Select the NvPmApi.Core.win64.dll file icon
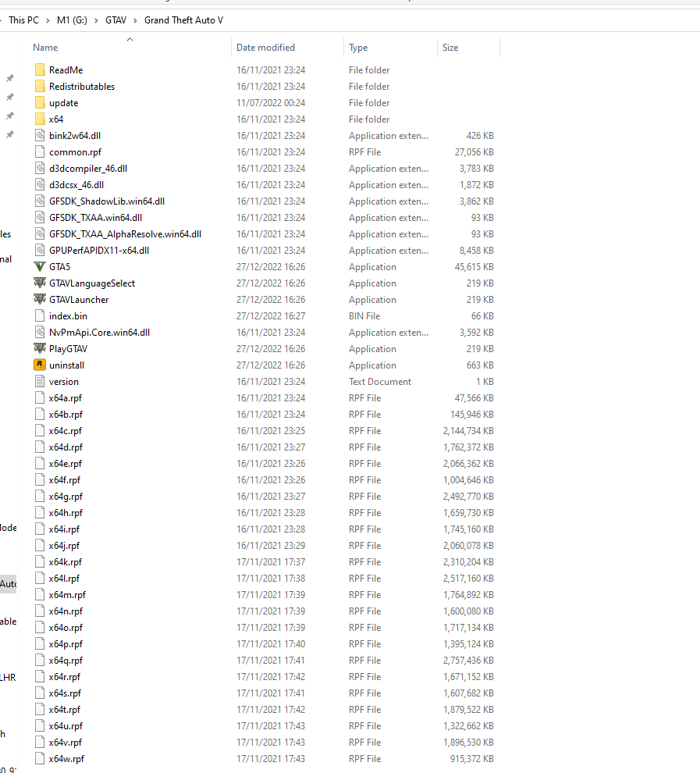The image size is (700, 773). 40,333
